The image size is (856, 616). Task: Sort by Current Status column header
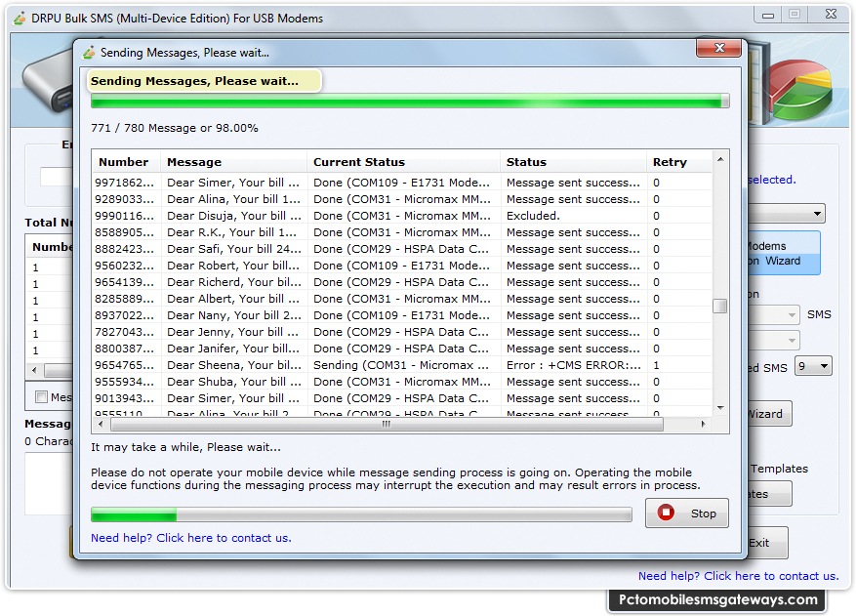(x=403, y=162)
